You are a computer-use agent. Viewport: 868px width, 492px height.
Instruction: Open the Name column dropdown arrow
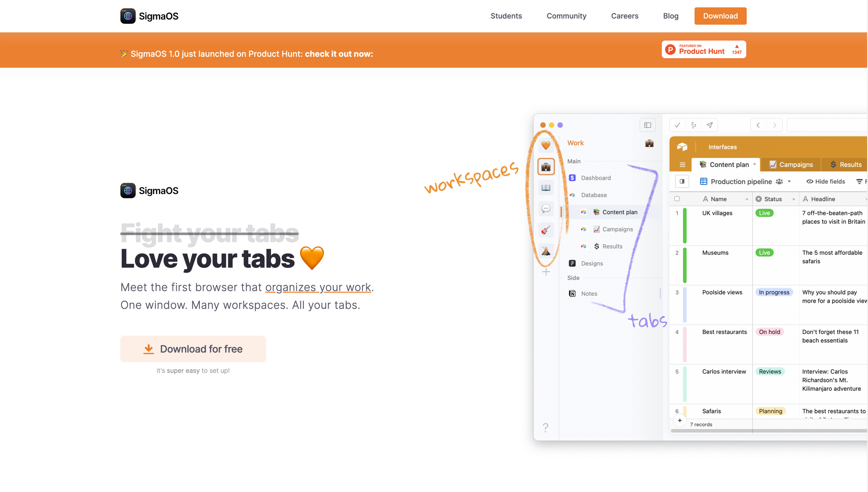point(746,199)
